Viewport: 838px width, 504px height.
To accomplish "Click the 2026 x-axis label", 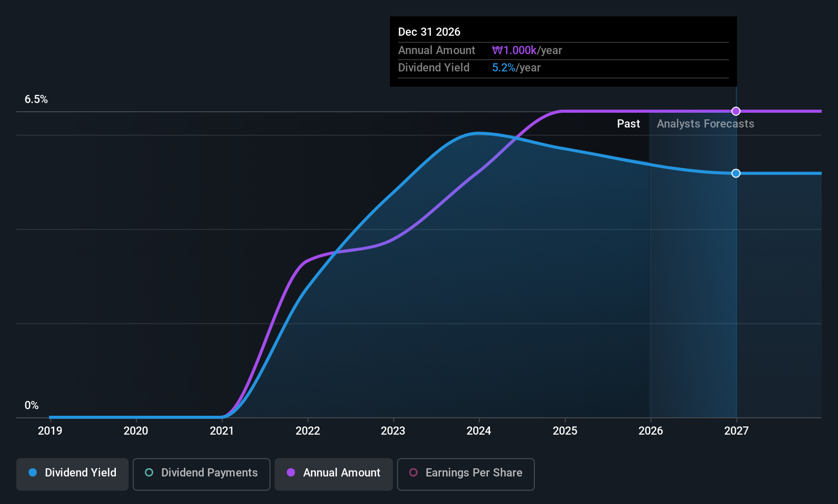I will (651, 431).
